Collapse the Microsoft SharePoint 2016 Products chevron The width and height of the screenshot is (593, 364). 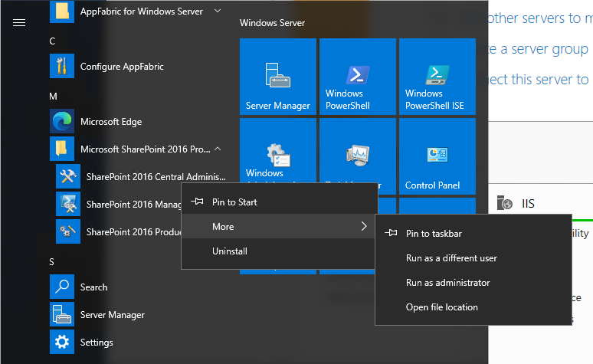pos(218,149)
